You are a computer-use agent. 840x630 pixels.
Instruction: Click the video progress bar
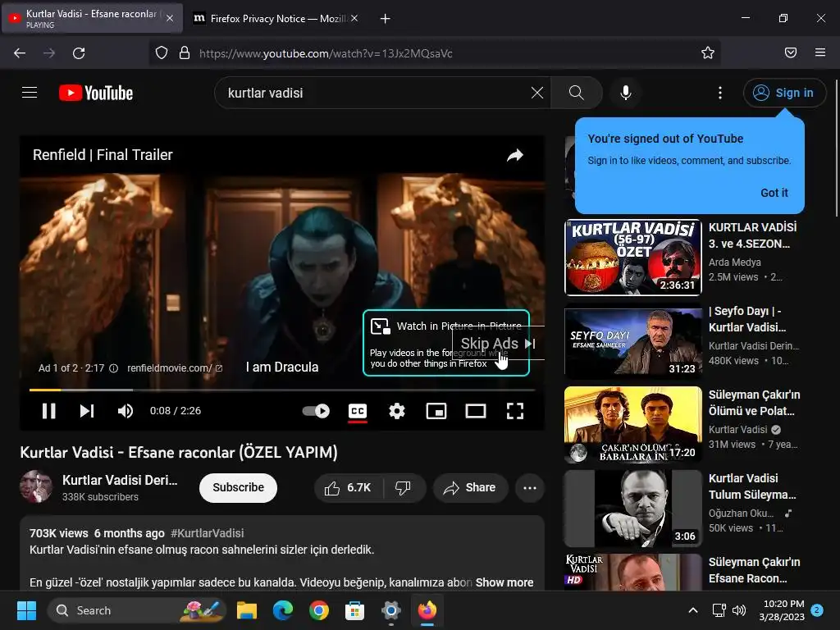pos(282,390)
